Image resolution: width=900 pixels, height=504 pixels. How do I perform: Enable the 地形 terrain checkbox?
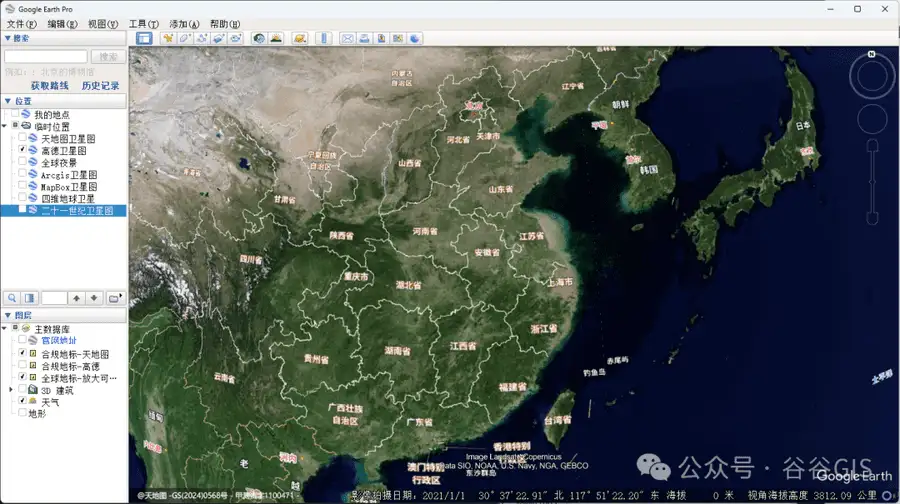tap(22, 412)
